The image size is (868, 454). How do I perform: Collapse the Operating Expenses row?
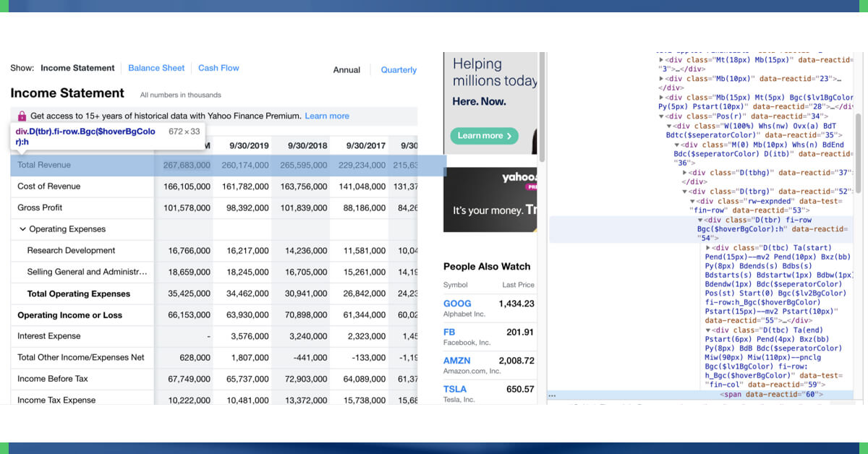pos(22,229)
